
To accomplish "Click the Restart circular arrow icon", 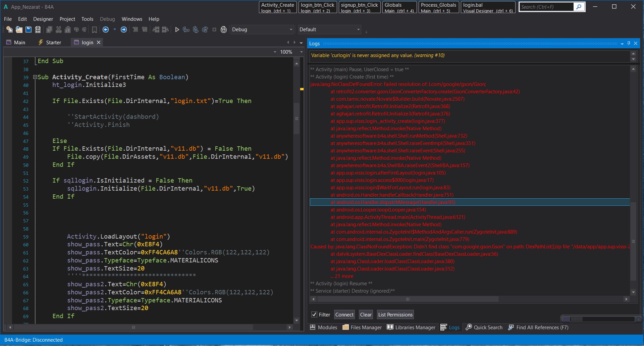I will (x=224, y=30).
